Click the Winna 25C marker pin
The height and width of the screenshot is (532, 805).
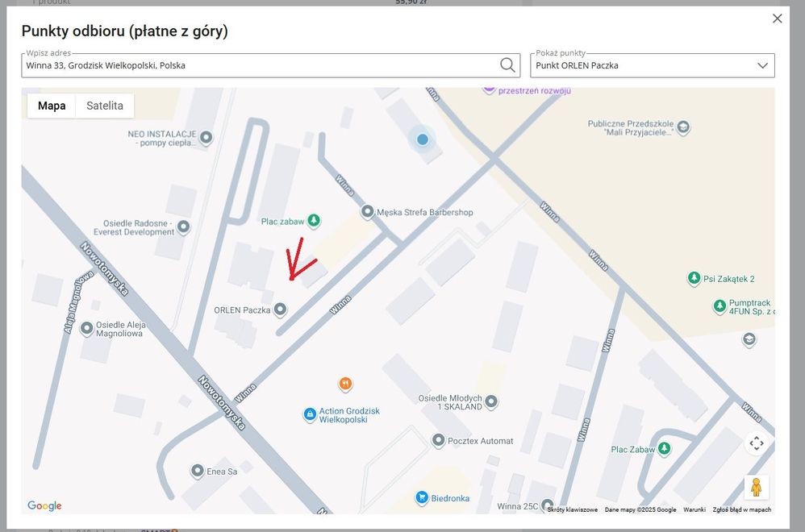coord(547,505)
